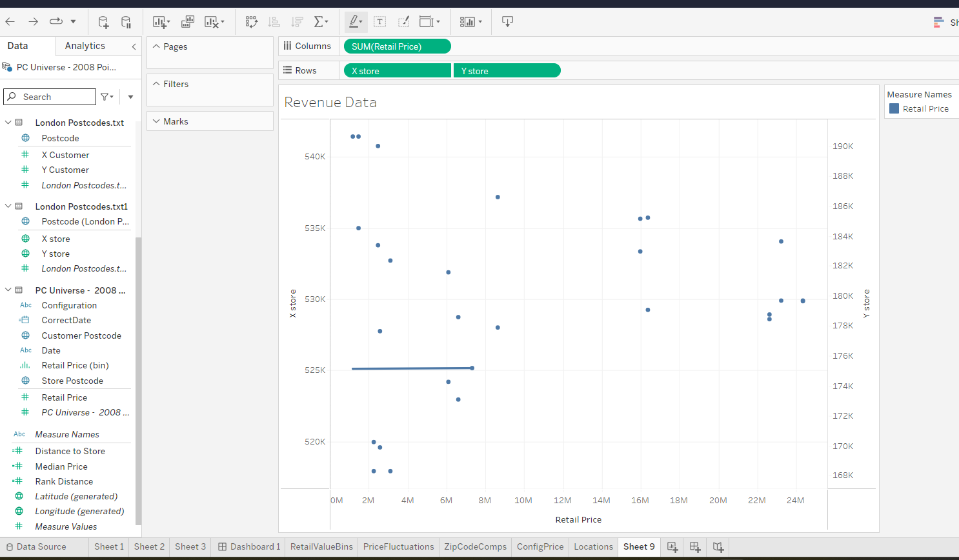Screen dimensions: 959x560
Task: Expand the Marks card
Action: click(156, 121)
